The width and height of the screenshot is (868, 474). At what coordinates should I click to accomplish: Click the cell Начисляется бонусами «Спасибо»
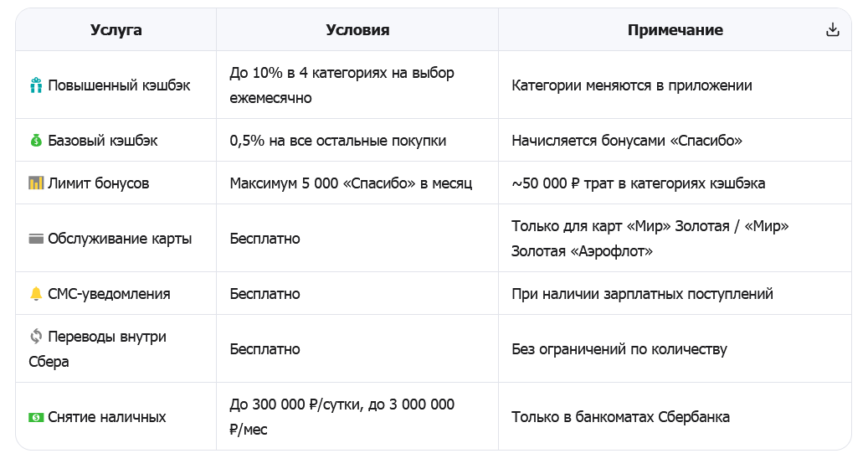675,141
